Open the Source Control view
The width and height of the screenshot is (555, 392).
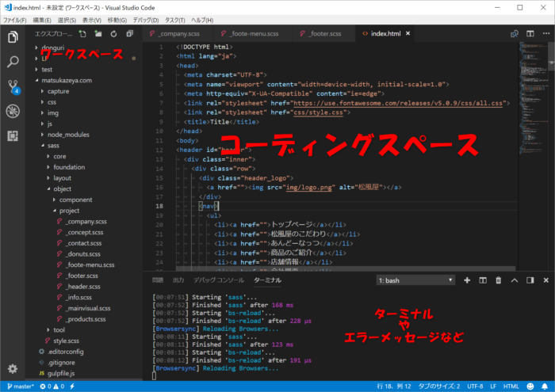click(13, 86)
